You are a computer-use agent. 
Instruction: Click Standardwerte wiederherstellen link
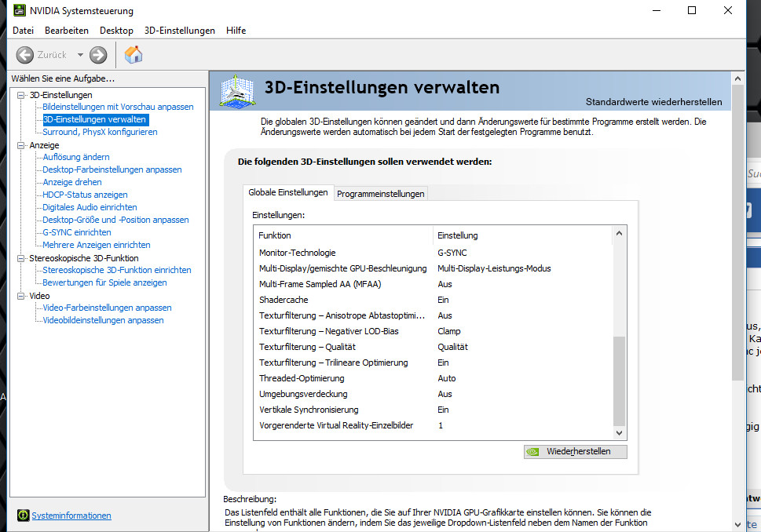(653, 102)
